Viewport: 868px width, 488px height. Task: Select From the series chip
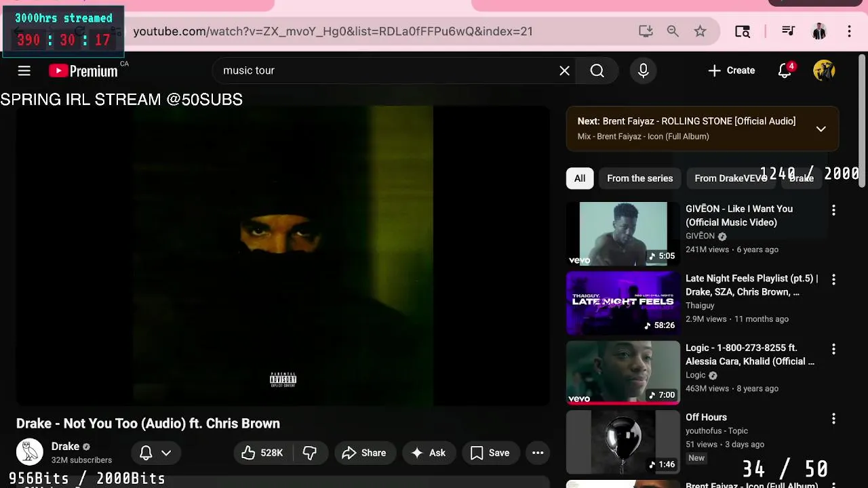click(x=639, y=178)
